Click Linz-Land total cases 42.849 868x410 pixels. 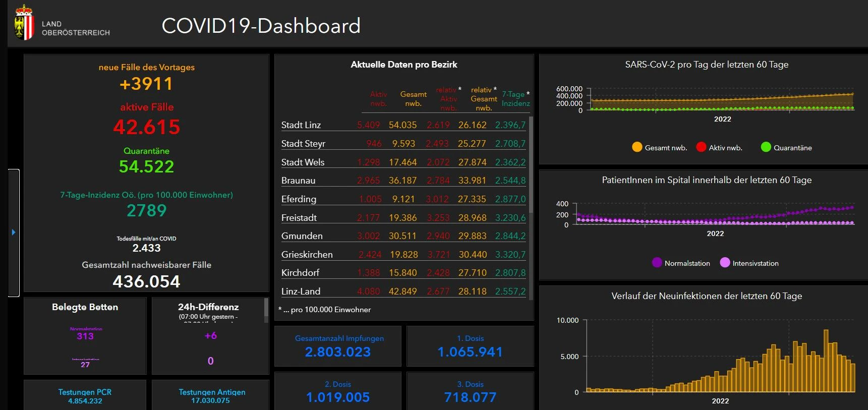point(402,291)
